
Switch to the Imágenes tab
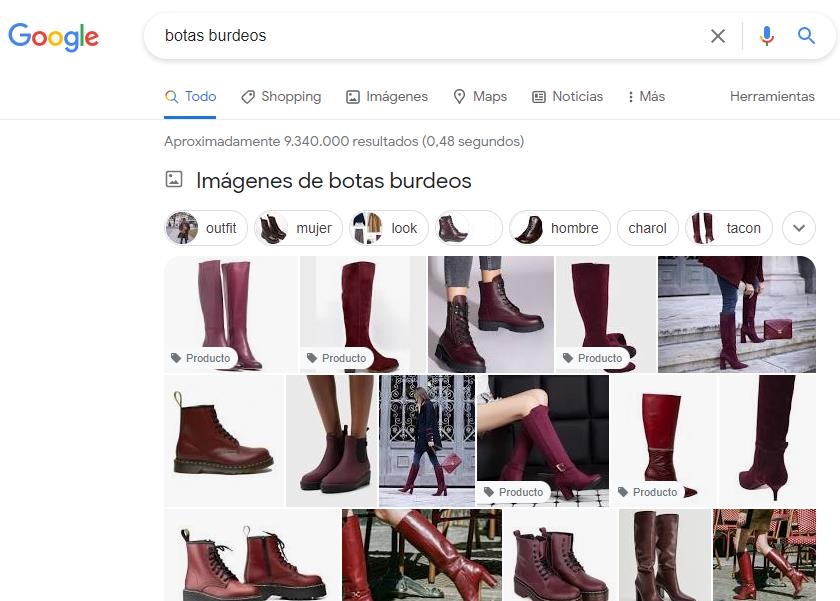[386, 97]
